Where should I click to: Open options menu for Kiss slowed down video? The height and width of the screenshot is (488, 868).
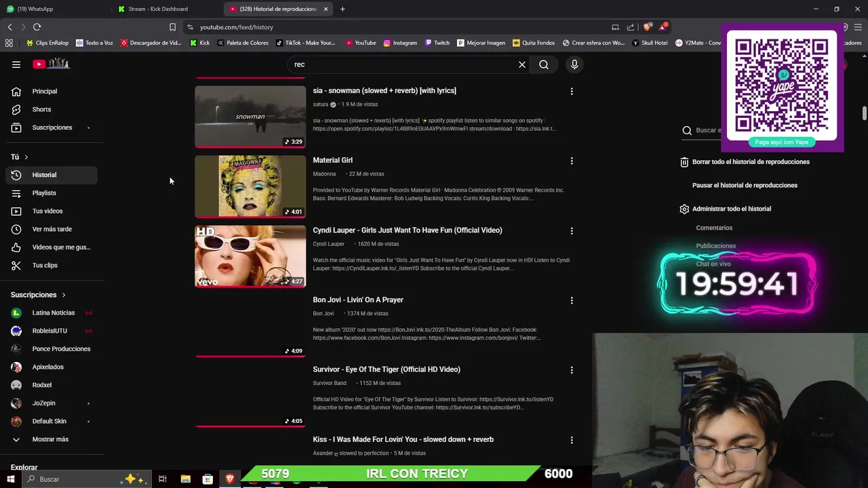(x=572, y=440)
